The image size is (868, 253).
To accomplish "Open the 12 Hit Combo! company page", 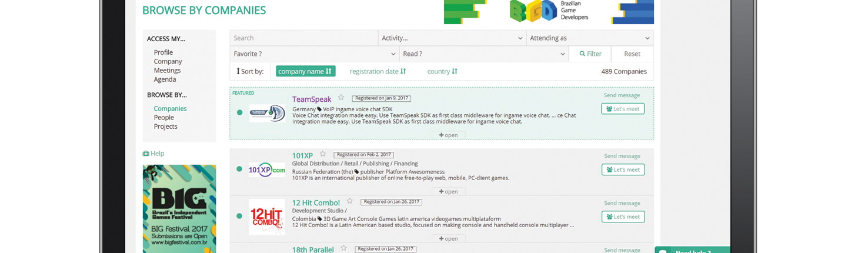I will click(x=316, y=203).
